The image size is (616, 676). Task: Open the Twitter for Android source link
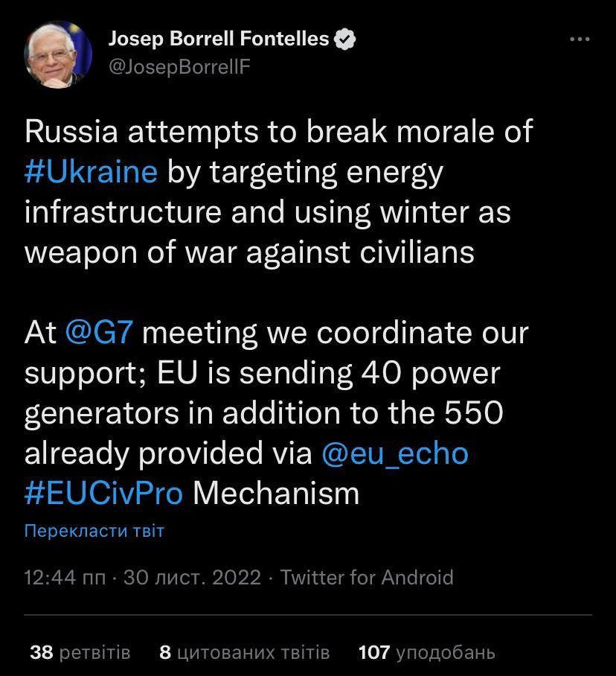(367, 577)
